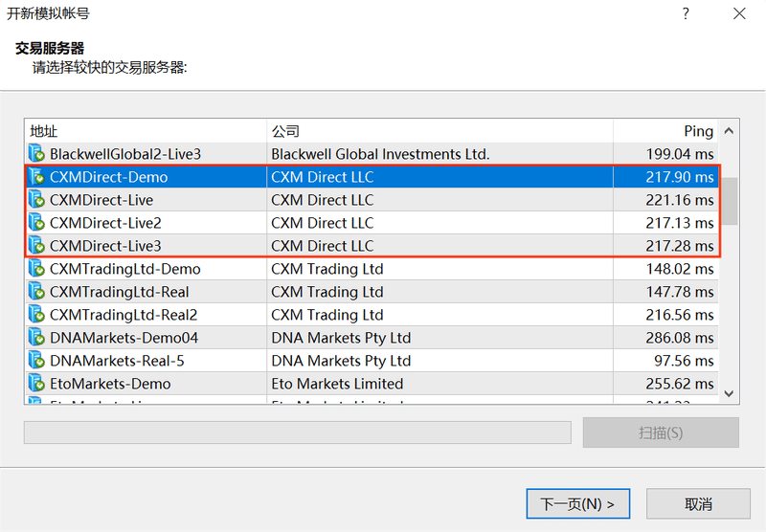
Task: Cancel with the 取消 button
Action: (698, 503)
